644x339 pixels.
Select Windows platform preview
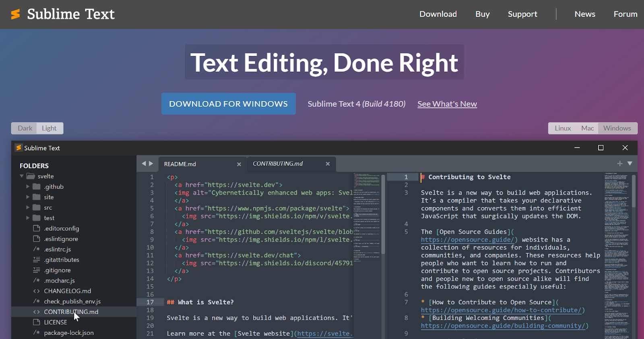coord(617,128)
